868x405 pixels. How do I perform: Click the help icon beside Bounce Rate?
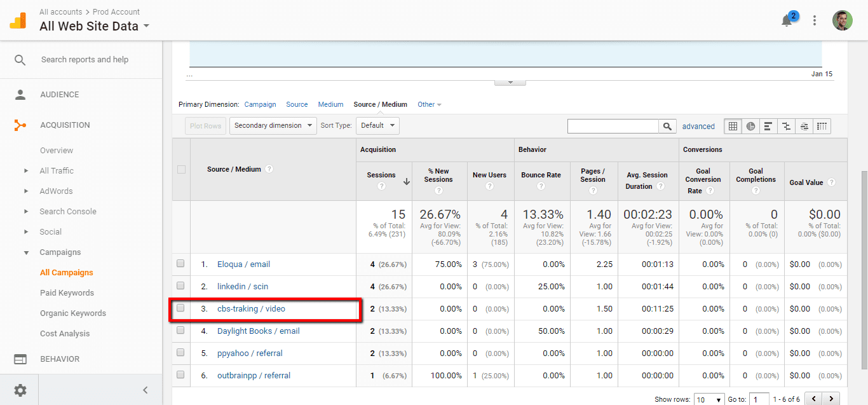click(541, 186)
